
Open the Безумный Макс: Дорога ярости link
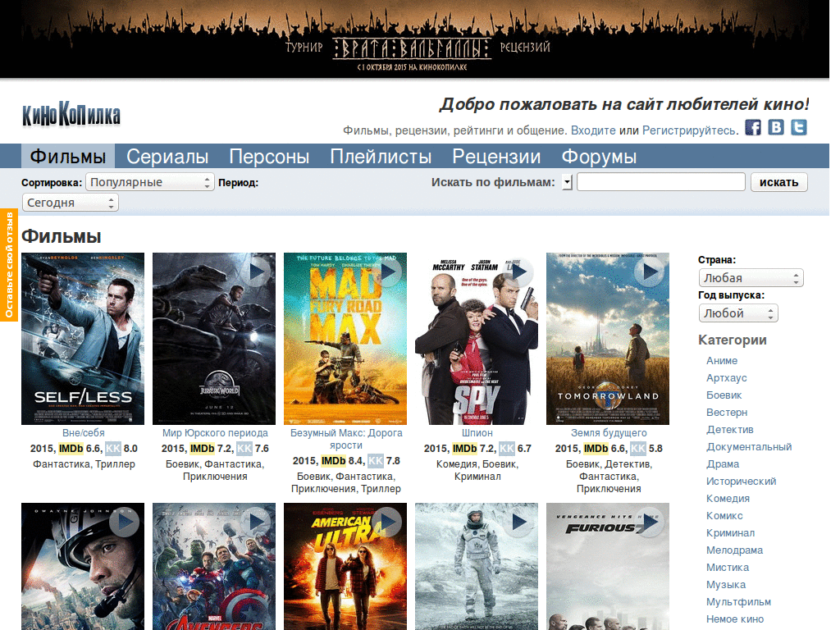346,439
